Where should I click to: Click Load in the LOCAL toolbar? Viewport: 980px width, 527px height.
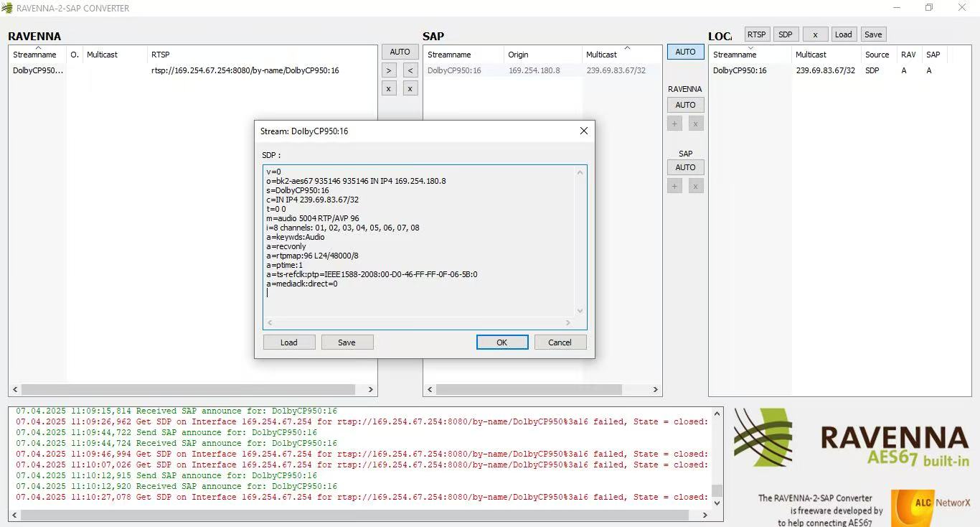844,34
